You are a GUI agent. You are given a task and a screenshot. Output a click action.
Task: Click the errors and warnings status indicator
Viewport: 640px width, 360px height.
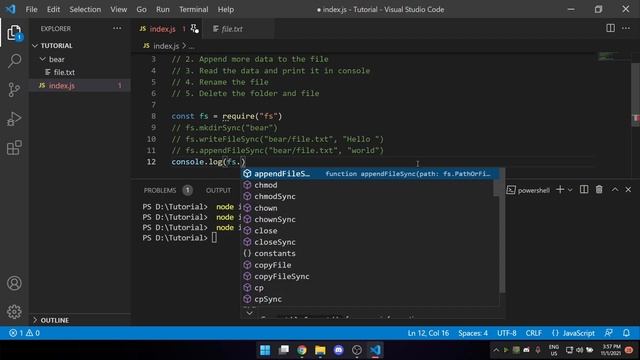[x=24, y=333]
